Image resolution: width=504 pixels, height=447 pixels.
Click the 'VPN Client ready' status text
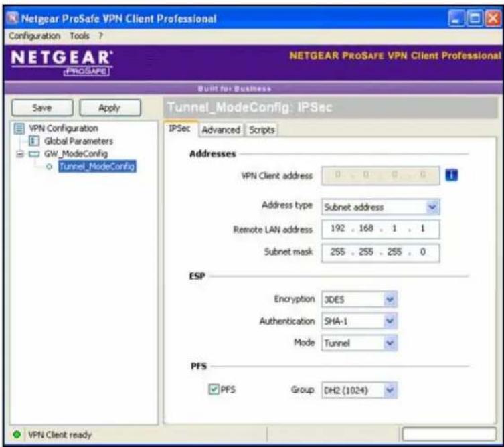[x=60, y=435]
